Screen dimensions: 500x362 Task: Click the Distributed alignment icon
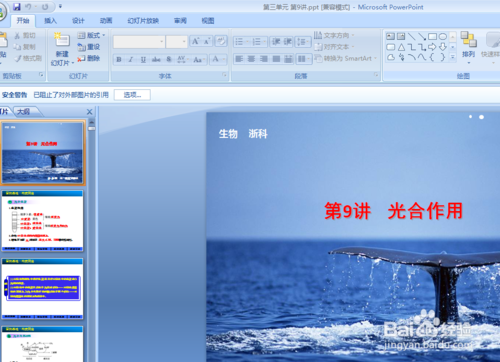click(x=288, y=59)
